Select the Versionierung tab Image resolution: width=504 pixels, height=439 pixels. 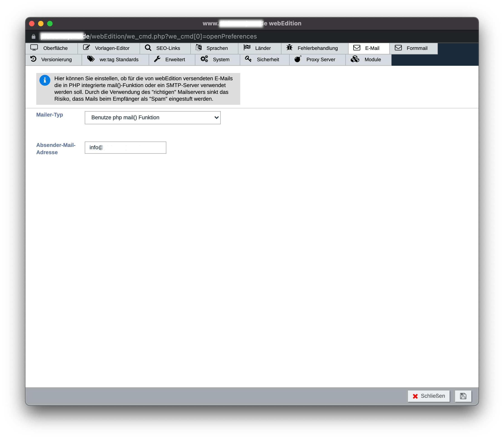[x=53, y=60]
